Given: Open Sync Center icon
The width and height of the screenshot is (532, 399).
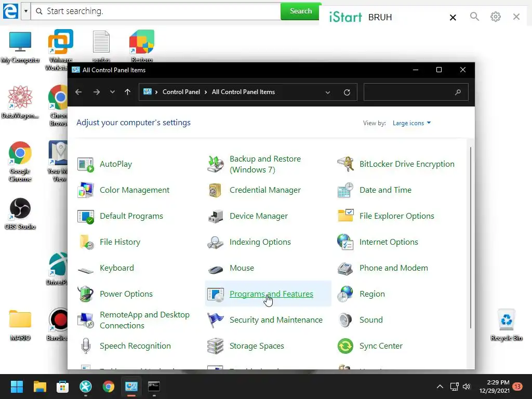Looking at the screenshot, I should [x=345, y=346].
